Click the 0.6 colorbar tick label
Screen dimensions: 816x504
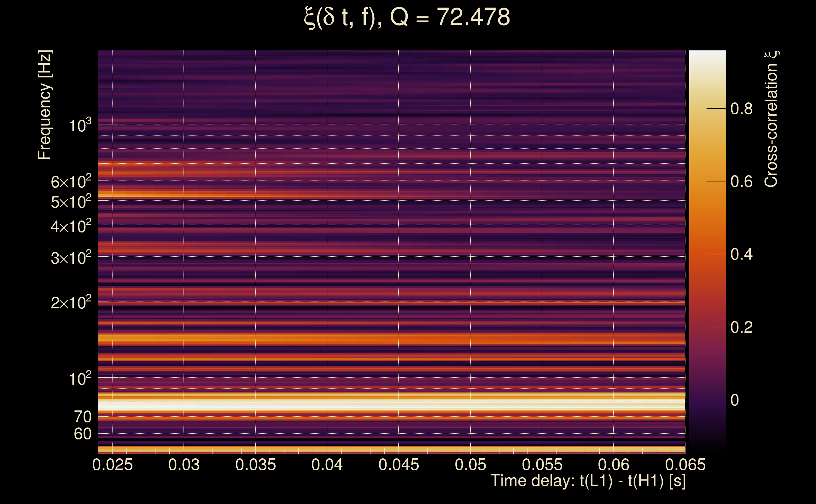741,182
